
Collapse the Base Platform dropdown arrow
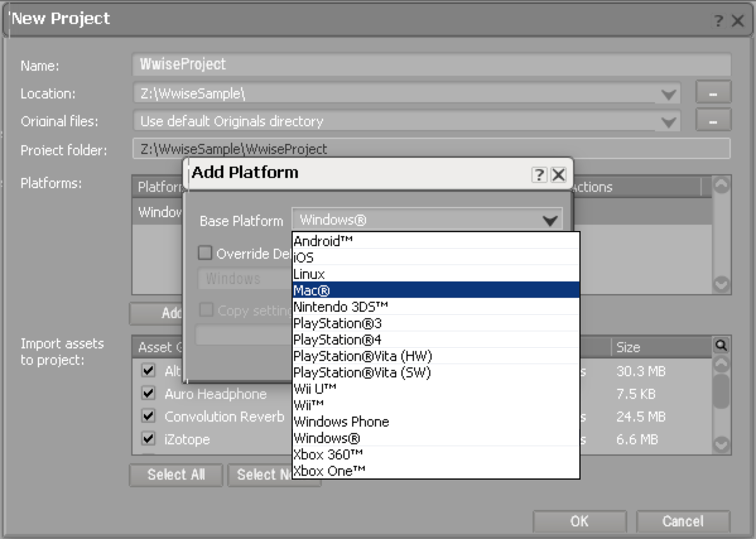coord(550,220)
